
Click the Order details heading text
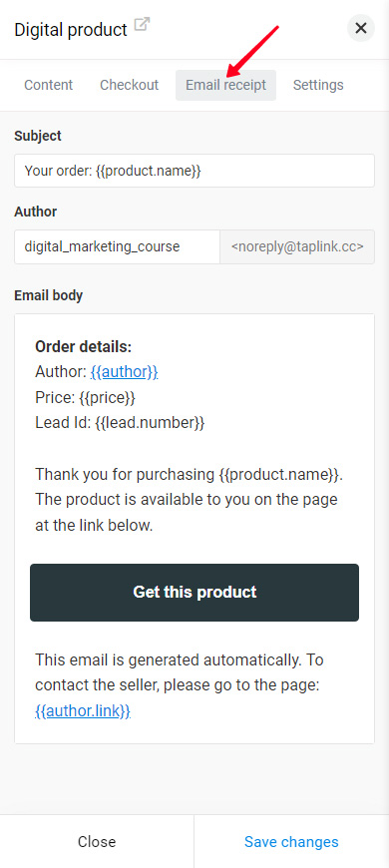coord(84,346)
